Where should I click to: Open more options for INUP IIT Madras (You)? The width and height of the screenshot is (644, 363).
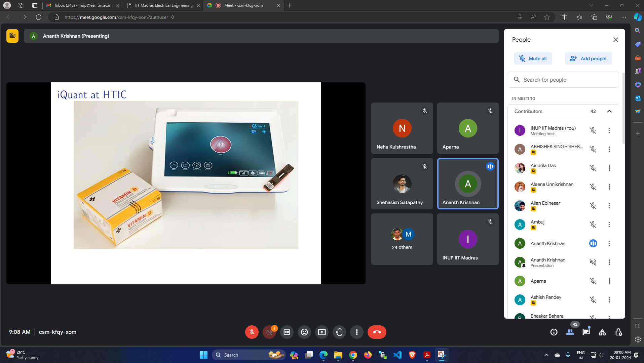coord(609,130)
